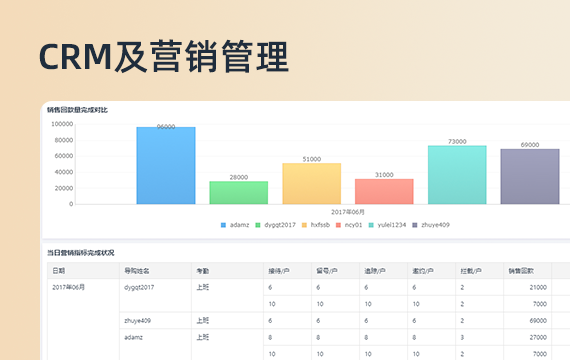Viewport: 570px width, 360px height.
Task: Toggle the zhuye409 legend swatch
Action: pyautogui.click(x=415, y=225)
